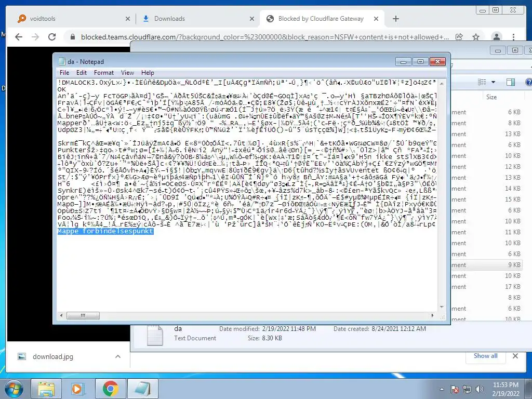The height and width of the screenshot is (399, 532).
Task: Open Notepad View menu
Action: (128, 73)
